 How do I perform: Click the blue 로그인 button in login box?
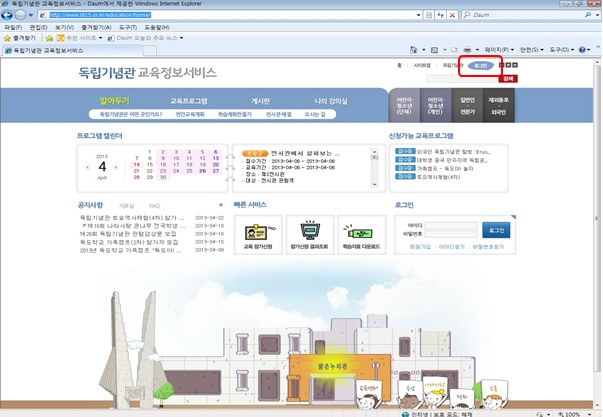(x=495, y=229)
